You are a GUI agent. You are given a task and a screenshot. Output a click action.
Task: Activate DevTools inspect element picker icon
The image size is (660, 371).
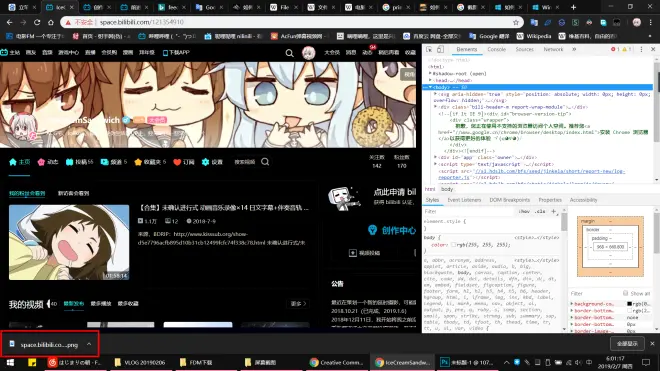tap(429, 49)
